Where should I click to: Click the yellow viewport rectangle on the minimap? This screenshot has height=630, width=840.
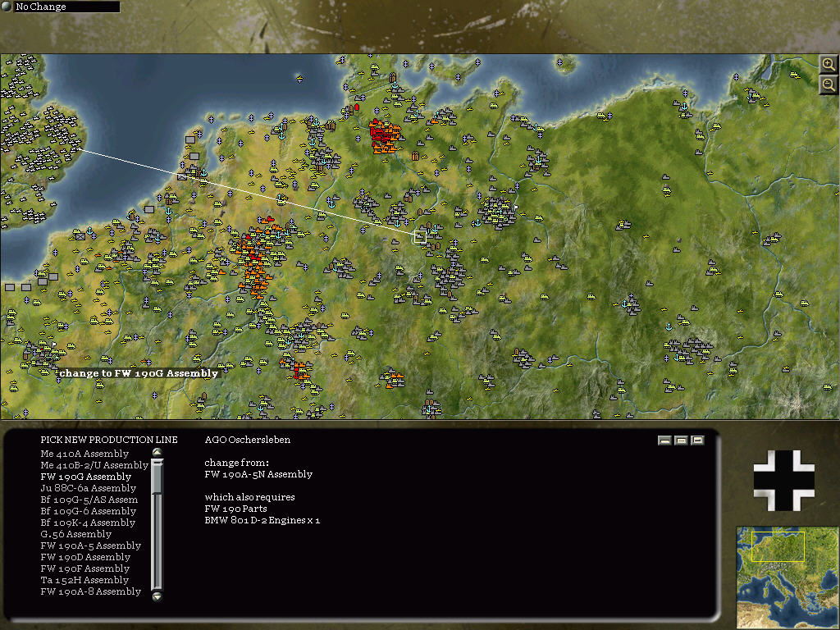778,546
